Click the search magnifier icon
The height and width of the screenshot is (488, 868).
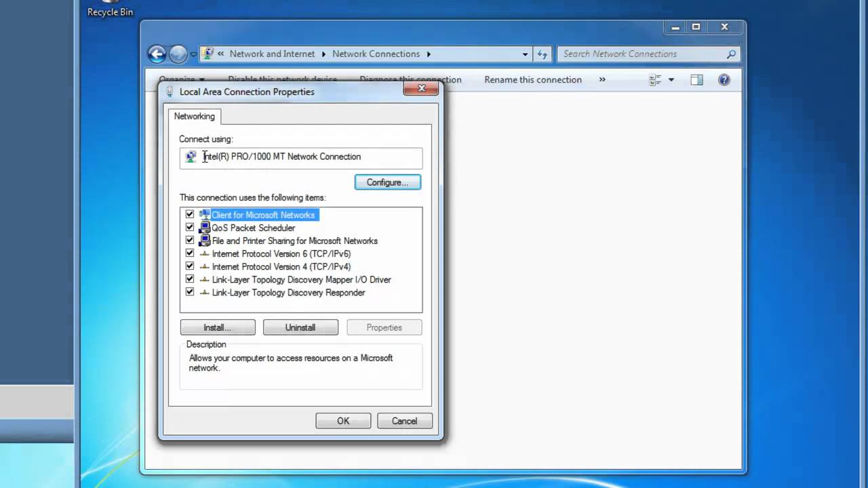tap(731, 54)
